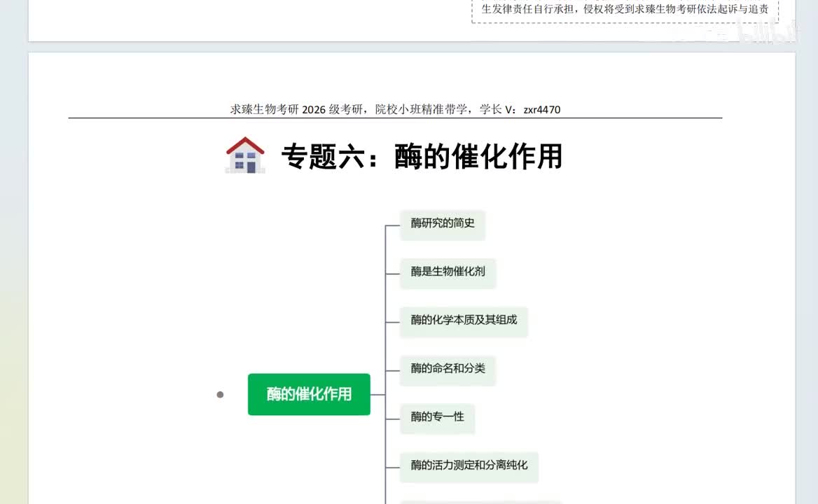
Task: Click the 酶的命名和分类 node
Action: coord(448,370)
